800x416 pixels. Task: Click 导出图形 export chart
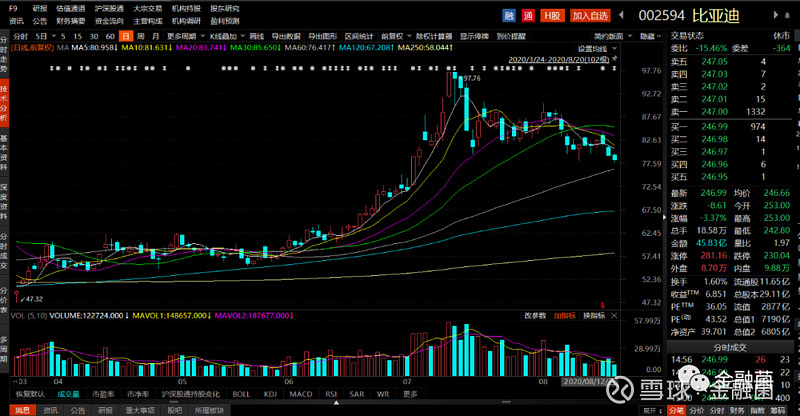(x=323, y=36)
